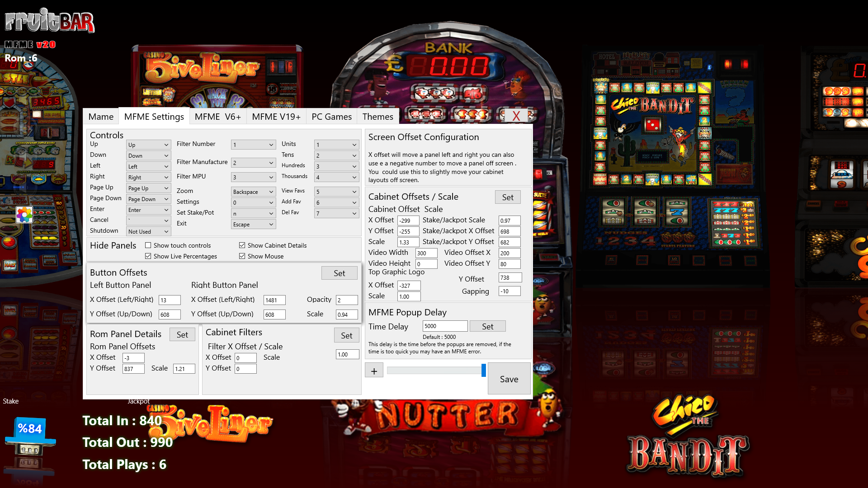Screen dimensions: 868x488
Task: Open the Units dropdown
Action: click(x=336, y=145)
